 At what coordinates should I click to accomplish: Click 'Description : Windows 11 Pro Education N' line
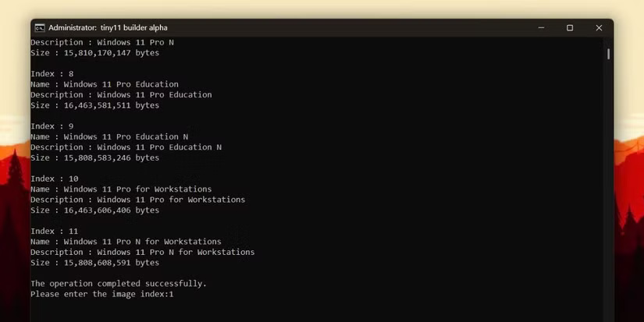126,147
